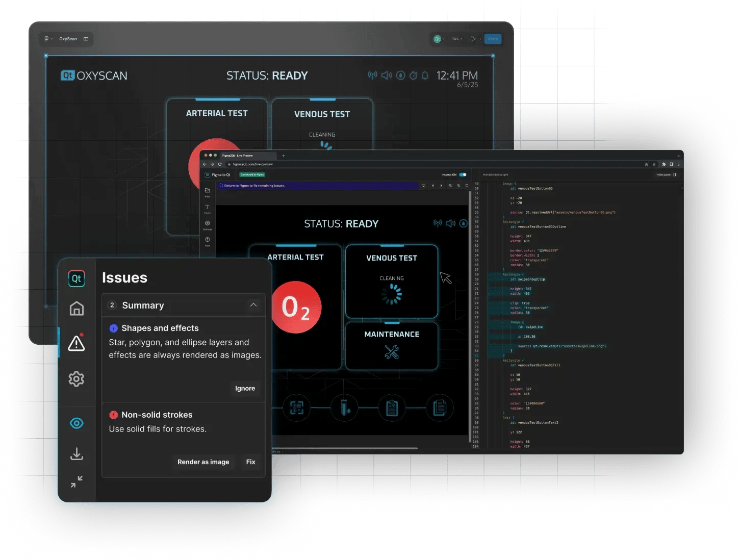
Task: Open the Settings gear in the Qt sidebar
Action: point(77,379)
